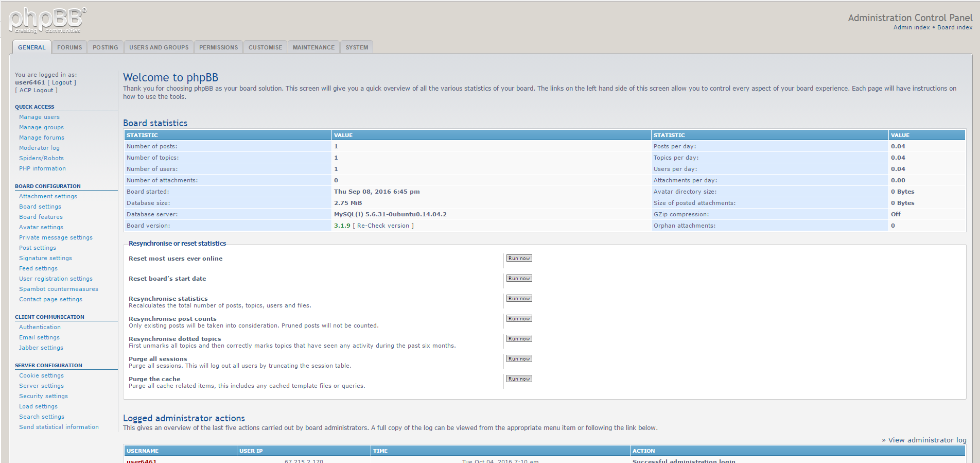Click the Board started date value
Image resolution: width=980 pixels, height=463 pixels.
point(377,192)
